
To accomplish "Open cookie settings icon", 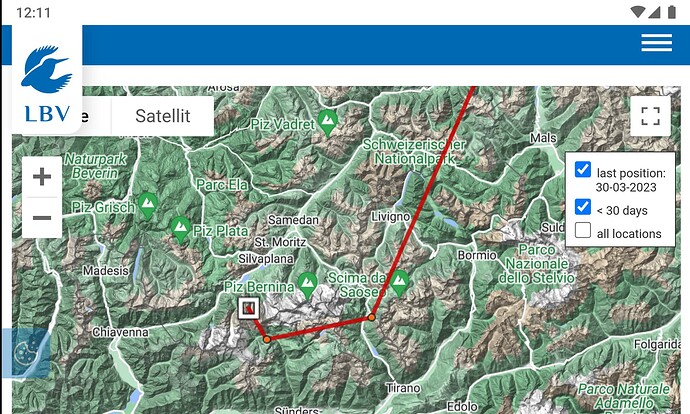I will 26,353.
